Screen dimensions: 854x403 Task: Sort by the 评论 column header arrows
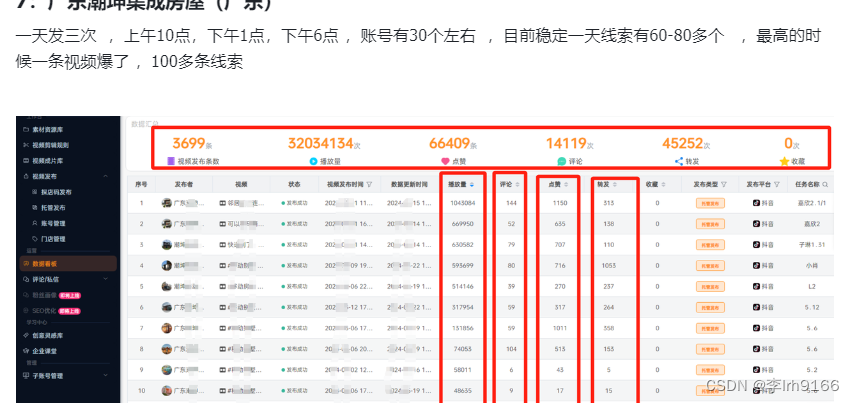point(517,185)
